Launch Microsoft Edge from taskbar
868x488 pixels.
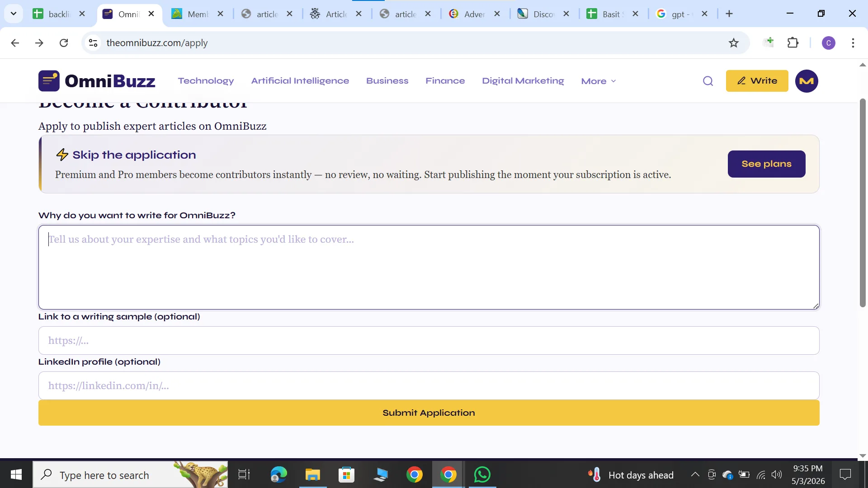coord(278,474)
